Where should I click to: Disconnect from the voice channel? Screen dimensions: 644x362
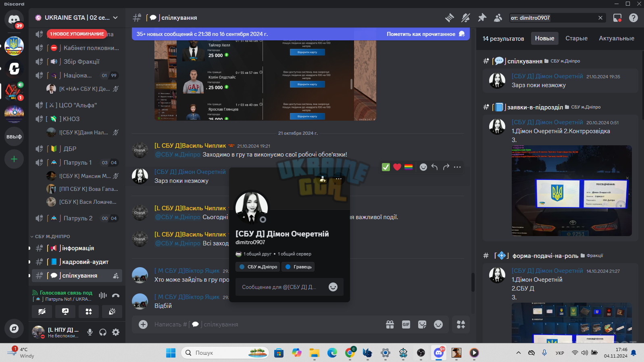coord(116,295)
